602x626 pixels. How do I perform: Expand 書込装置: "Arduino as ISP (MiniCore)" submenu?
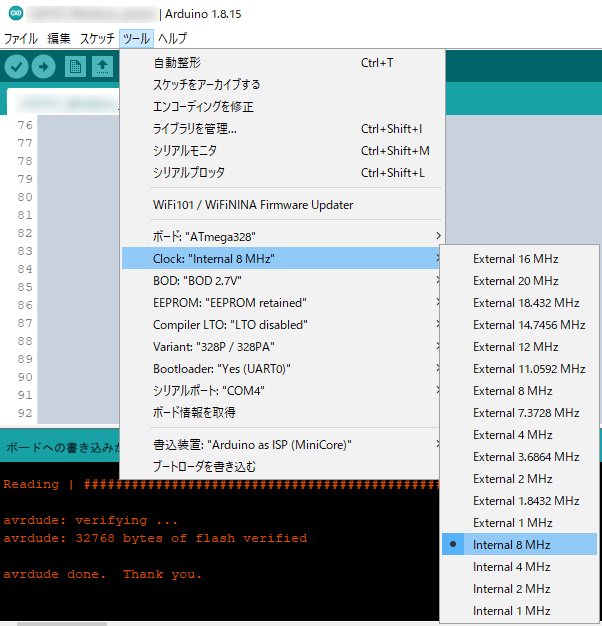[x=281, y=444]
